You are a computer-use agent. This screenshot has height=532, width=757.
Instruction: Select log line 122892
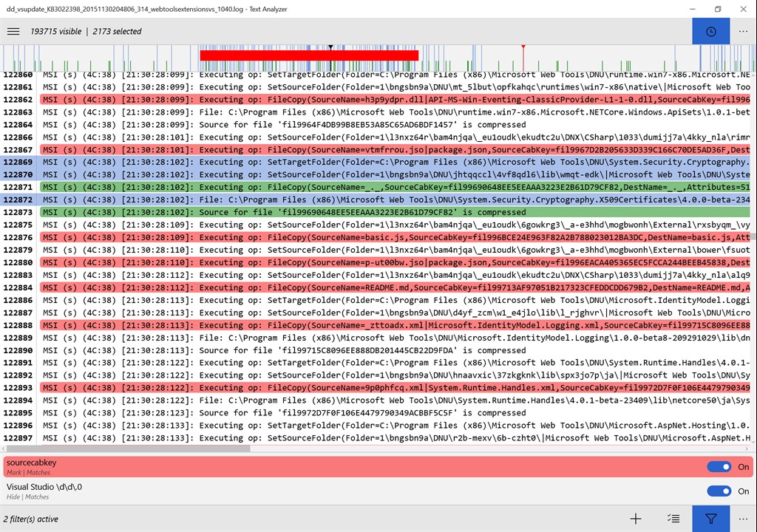376,375
